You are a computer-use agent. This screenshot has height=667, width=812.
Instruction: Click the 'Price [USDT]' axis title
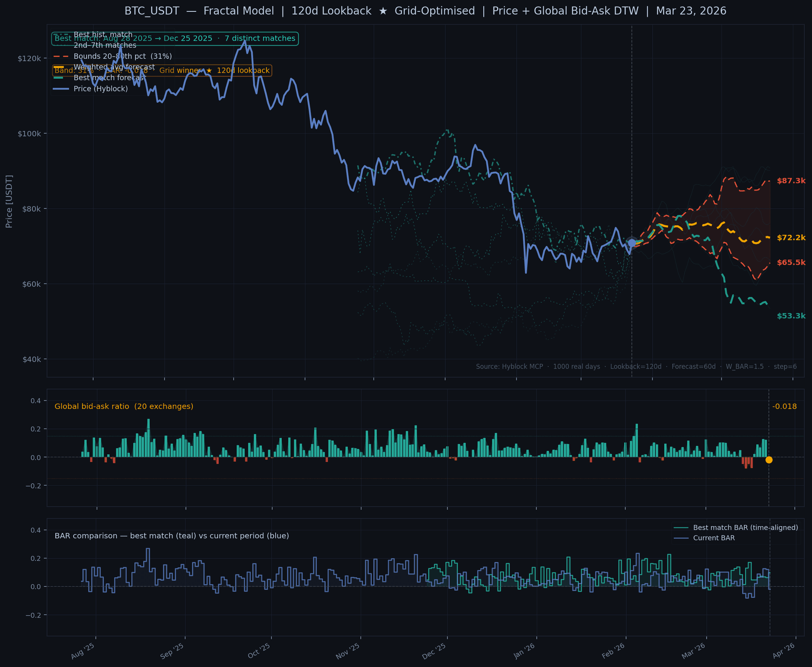[9, 201]
